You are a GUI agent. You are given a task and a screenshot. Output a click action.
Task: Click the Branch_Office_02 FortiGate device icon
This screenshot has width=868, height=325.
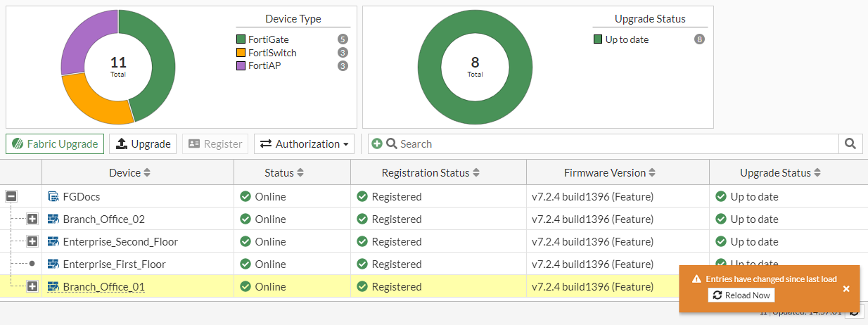[x=53, y=219]
